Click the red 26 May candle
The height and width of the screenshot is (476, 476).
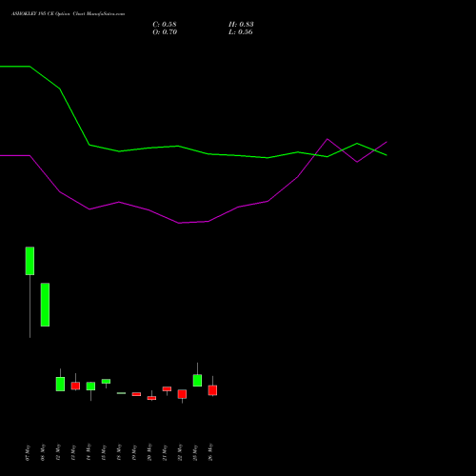click(212, 390)
